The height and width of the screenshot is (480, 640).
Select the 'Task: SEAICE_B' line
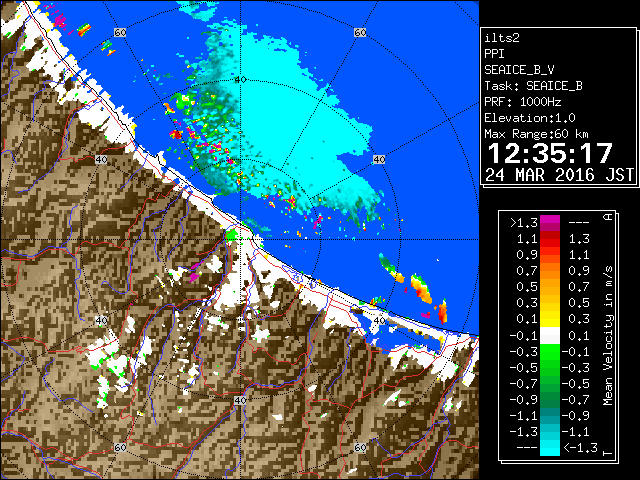point(533,86)
